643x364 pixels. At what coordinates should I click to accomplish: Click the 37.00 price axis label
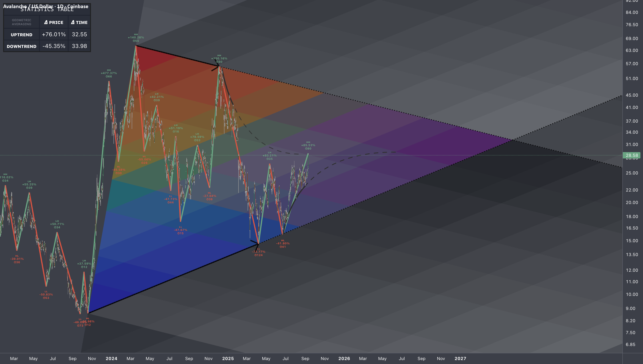pyautogui.click(x=632, y=121)
